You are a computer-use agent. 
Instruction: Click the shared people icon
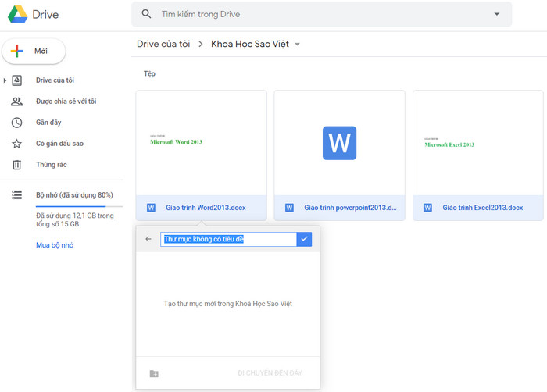point(16,102)
